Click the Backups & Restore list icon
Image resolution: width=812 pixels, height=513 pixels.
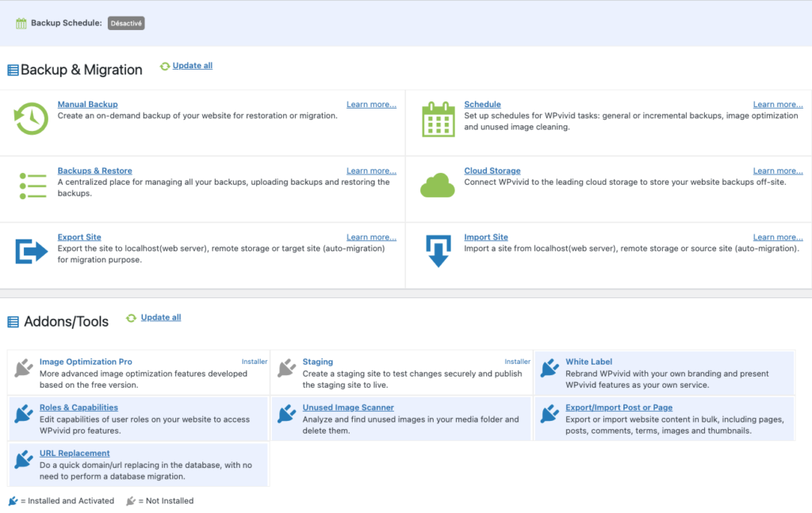click(32, 185)
